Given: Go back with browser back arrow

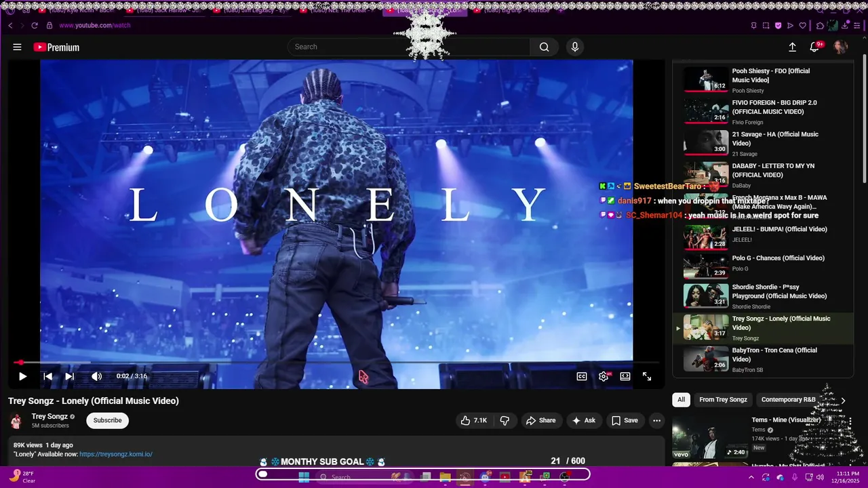Looking at the screenshot, I should click(x=10, y=26).
